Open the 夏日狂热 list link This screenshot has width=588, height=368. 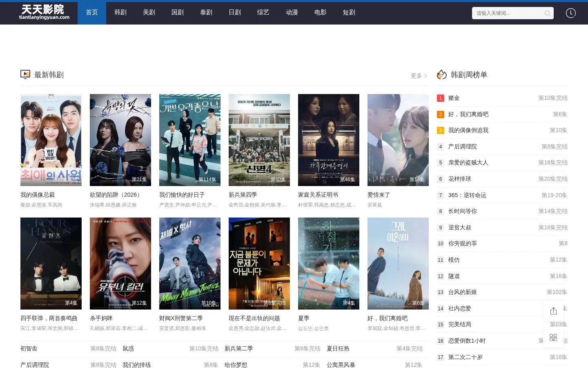[x=338, y=348]
